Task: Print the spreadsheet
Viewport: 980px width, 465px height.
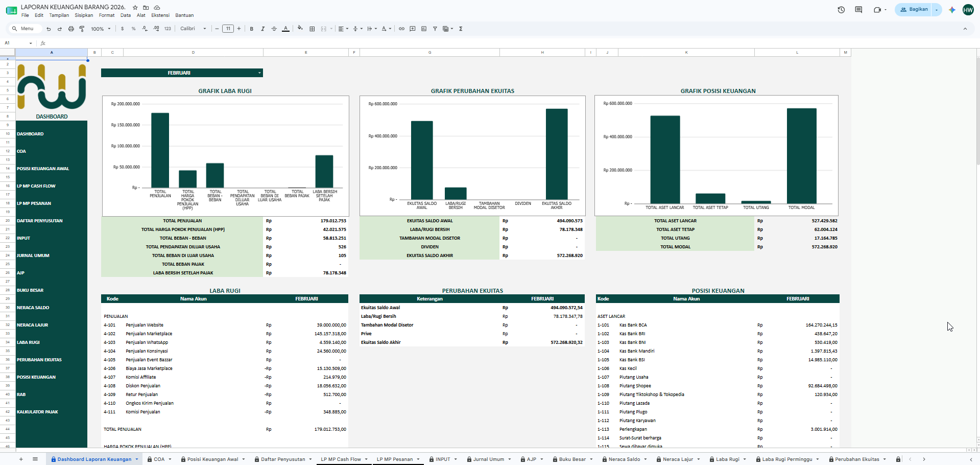Action: 71,29
